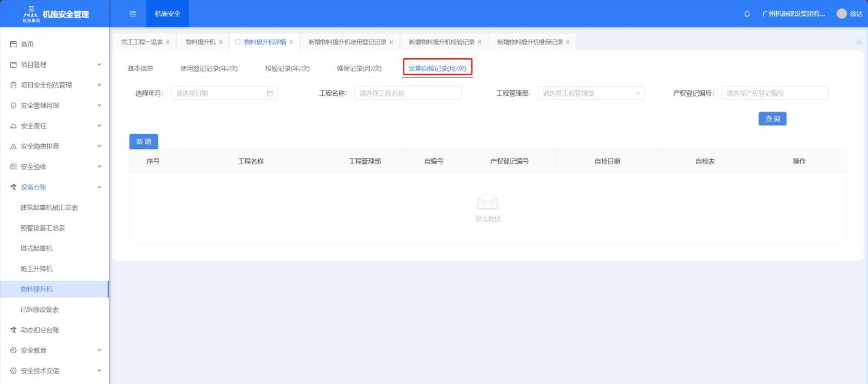This screenshot has height=384, width=868.
Task: Click the 工程名称 input field
Action: tap(408, 94)
